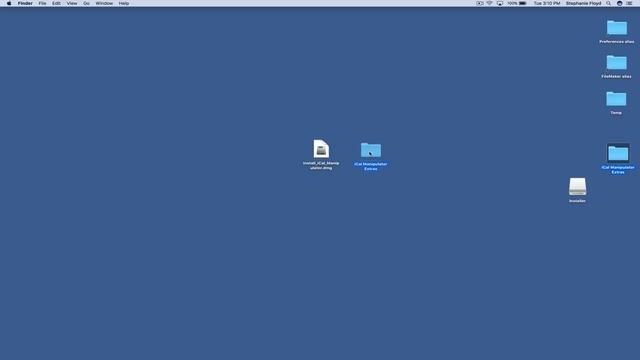Click the round icon left of Notification Center
This screenshot has height=360, width=640.
click(620, 3)
